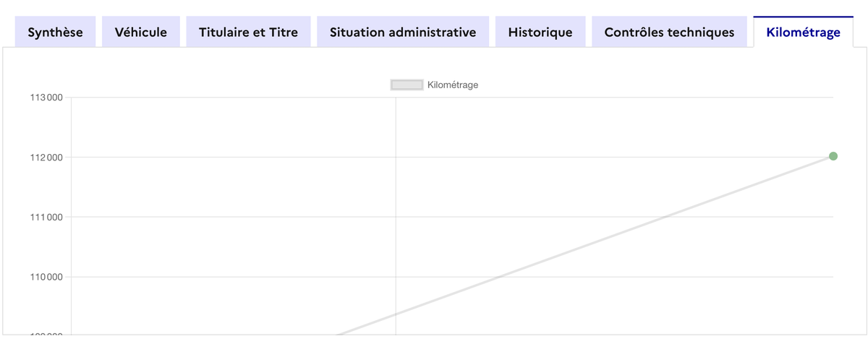Click the horizontal gridline at 112 000
This screenshot has height=352, width=868.
pos(231,158)
